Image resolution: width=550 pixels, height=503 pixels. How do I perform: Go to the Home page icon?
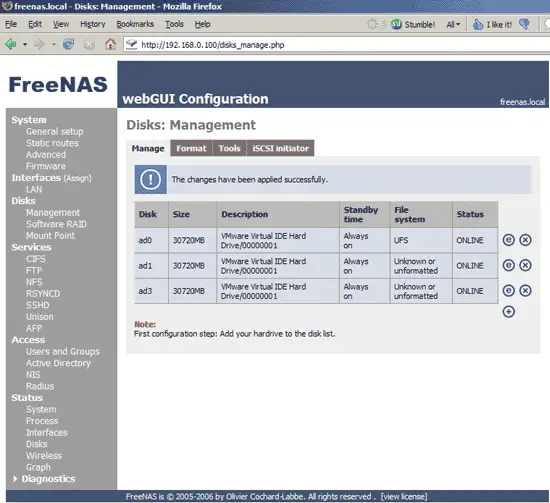click(110, 44)
